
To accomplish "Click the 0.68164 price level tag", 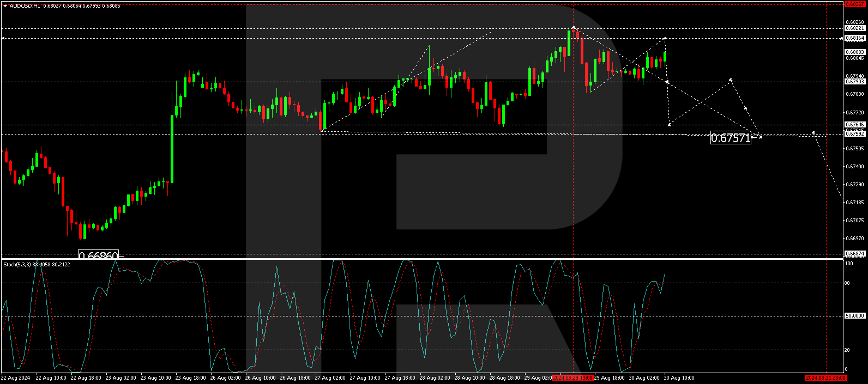I will (x=855, y=38).
